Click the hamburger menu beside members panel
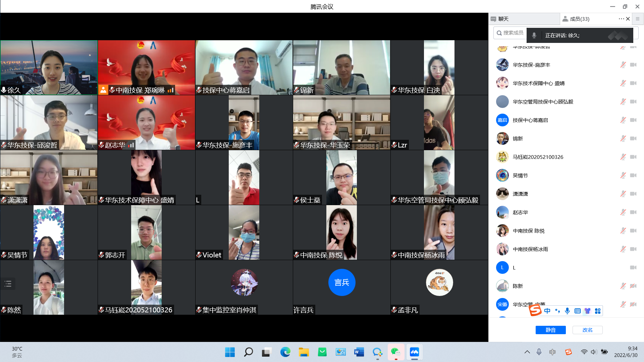The image size is (644, 362). (638, 19)
